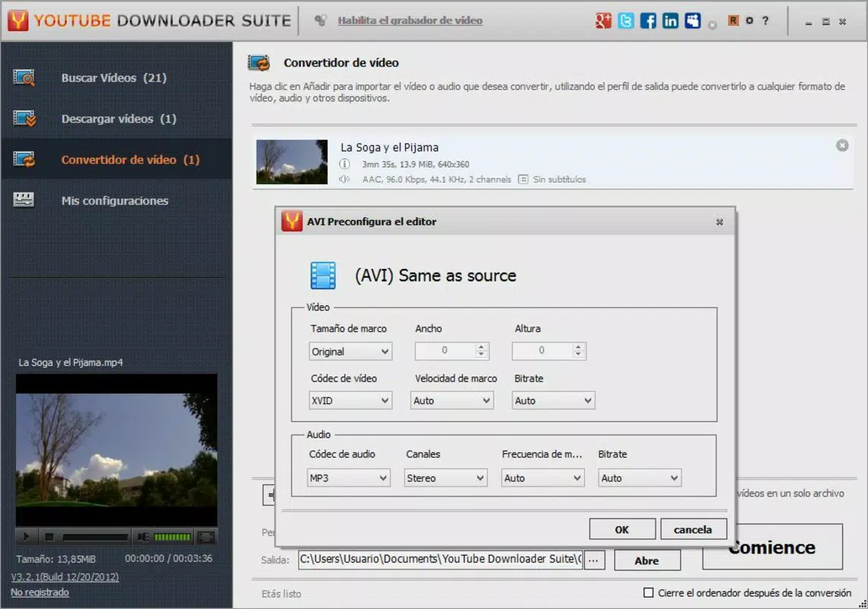Select La Soga y el Pijama title text
This screenshot has width=868, height=609.
point(389,147)
